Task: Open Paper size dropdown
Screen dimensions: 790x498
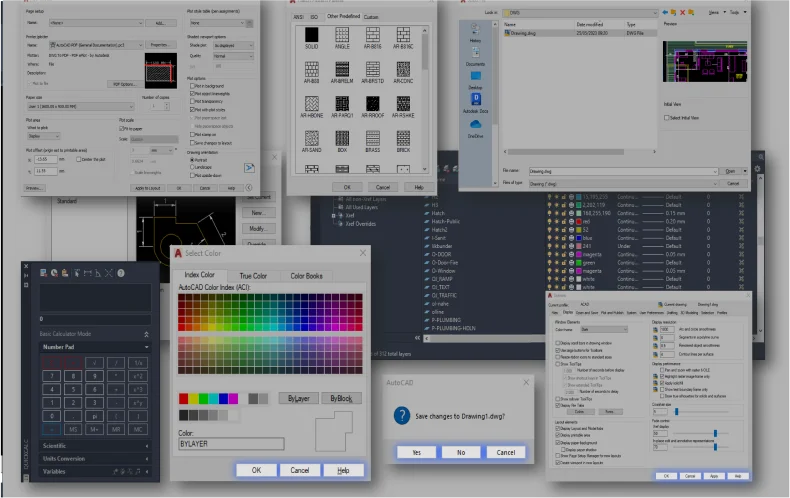Action: (81, 106)
